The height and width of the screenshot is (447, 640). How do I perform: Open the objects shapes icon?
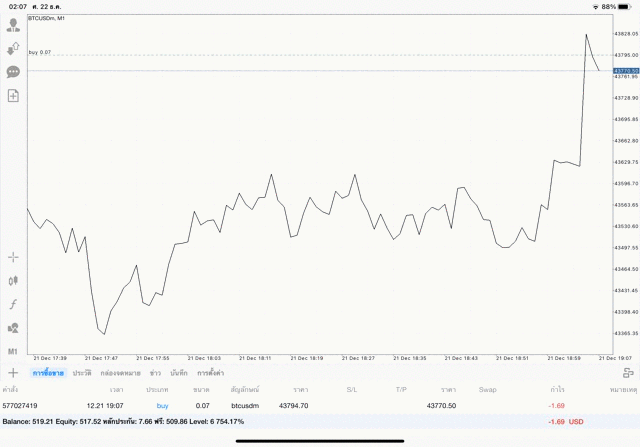(13, 328)
